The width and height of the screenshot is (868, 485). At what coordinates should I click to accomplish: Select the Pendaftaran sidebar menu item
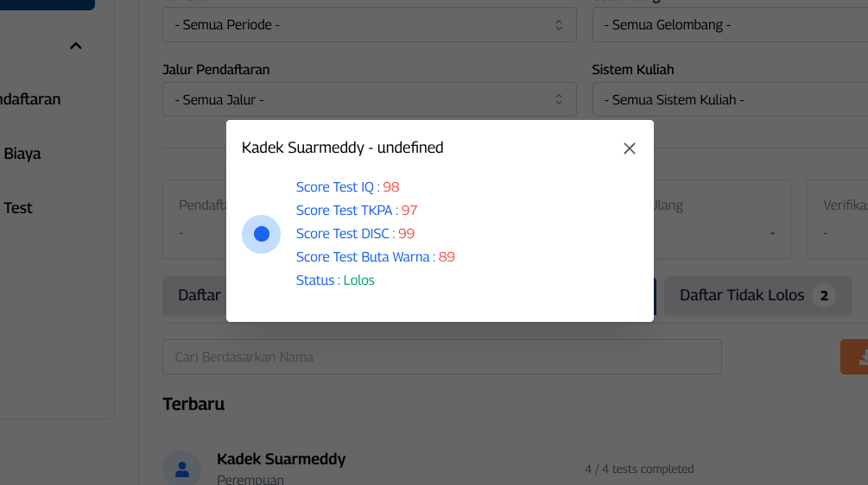30,99
